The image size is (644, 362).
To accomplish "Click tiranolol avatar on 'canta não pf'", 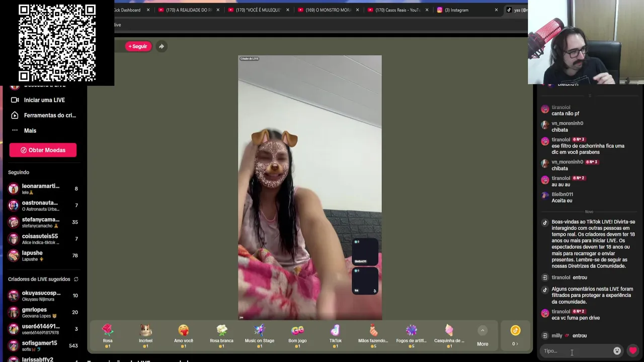I will [545, 109].
